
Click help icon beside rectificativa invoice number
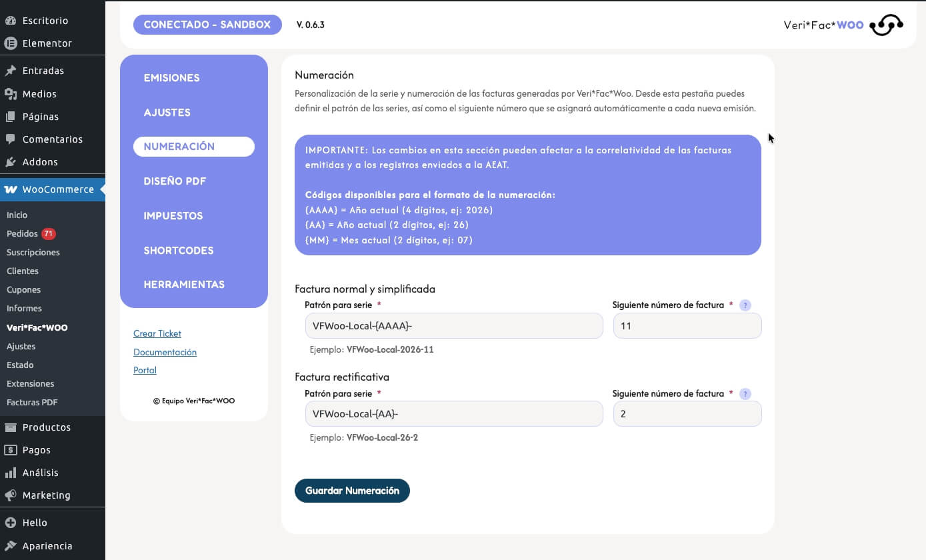(745, 394)
